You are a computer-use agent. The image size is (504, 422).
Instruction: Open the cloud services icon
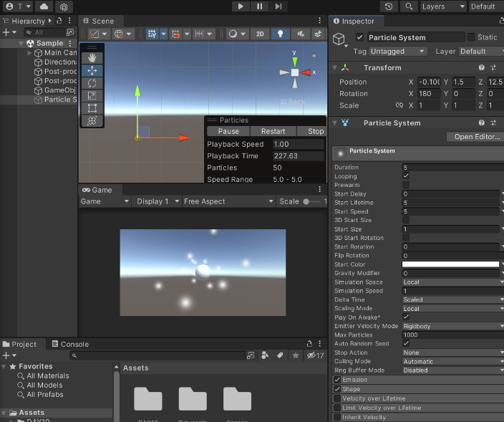44,6
